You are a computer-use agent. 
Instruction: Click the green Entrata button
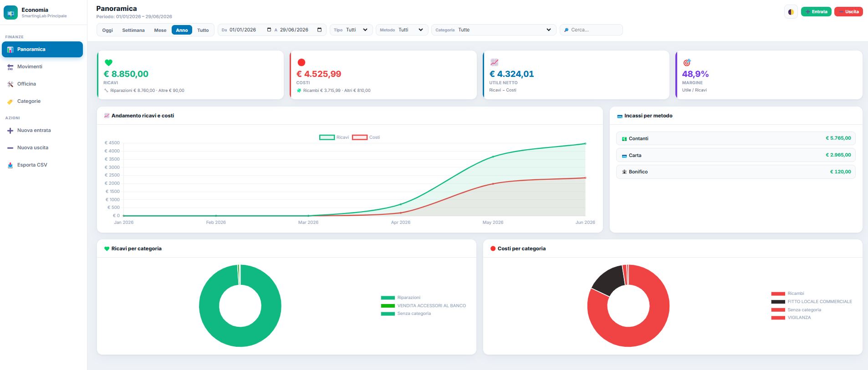816,12
